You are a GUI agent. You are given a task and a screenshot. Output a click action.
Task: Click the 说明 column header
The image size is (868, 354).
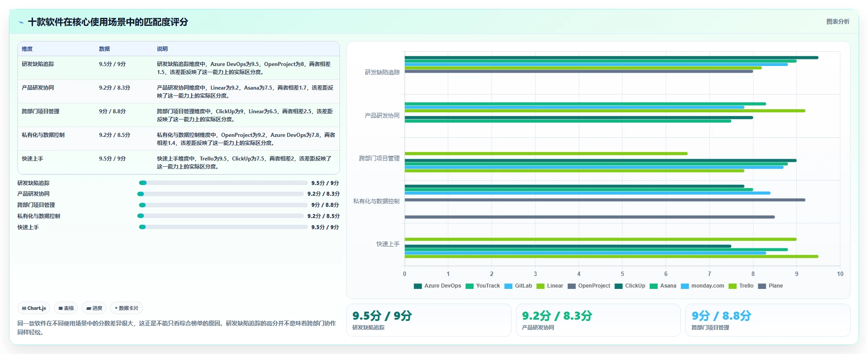point(162,49)
